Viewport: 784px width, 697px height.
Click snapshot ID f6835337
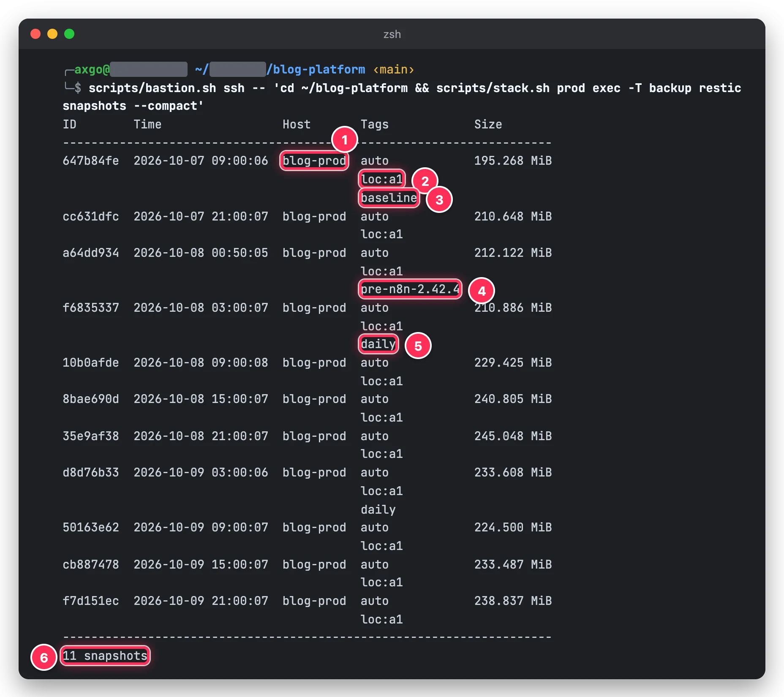point(91,308)
